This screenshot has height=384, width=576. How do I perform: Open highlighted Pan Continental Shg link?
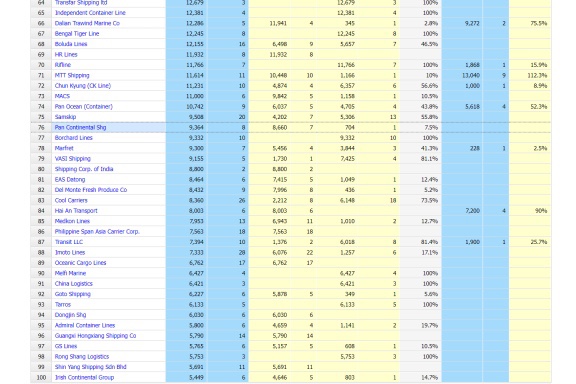pos(80,128)
